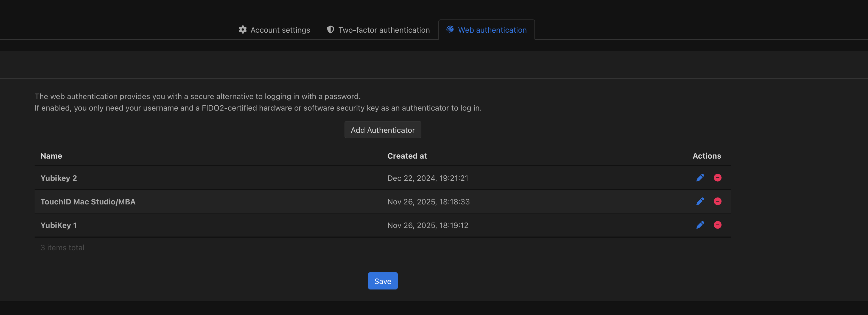
Task: Click the shield icon for two-factor
Action: point(331,30)
